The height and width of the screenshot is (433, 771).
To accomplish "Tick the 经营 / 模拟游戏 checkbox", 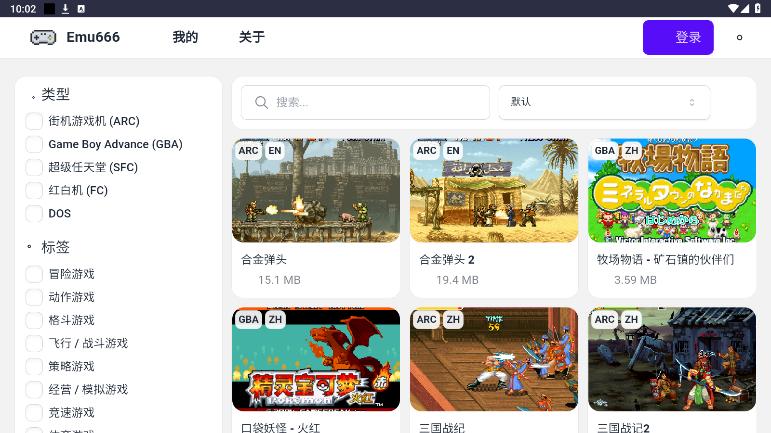I will pyautogui.click(x=34, y=389).
